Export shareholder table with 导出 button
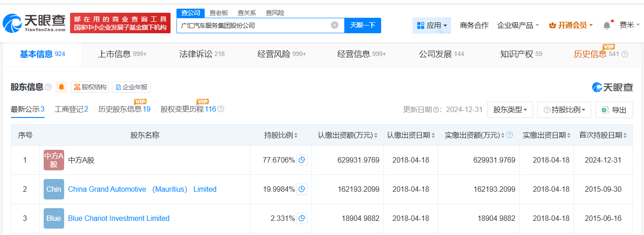This screenshot has width=644, height=235. coord(614,110)
